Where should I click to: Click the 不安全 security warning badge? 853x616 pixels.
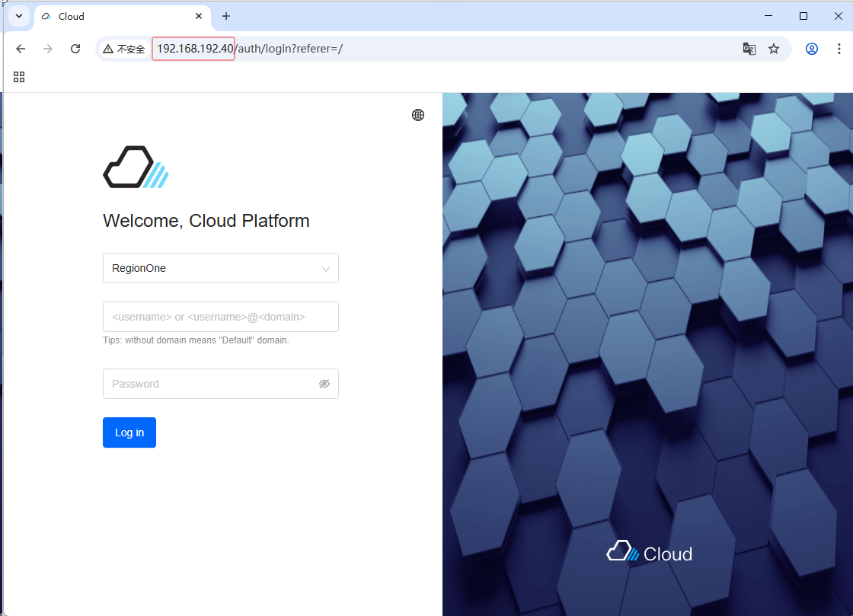[124, 49]
